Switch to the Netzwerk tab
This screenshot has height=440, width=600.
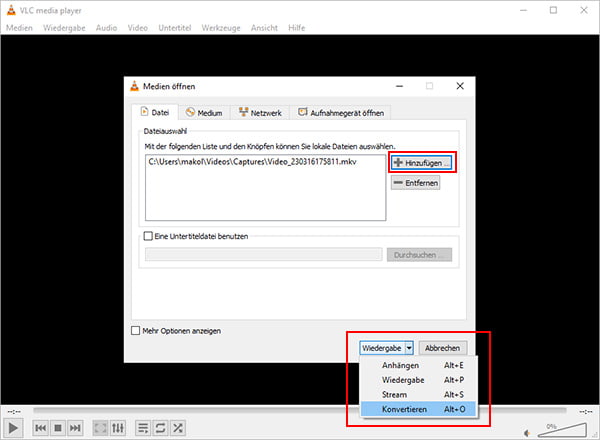(x=260, y=112)
